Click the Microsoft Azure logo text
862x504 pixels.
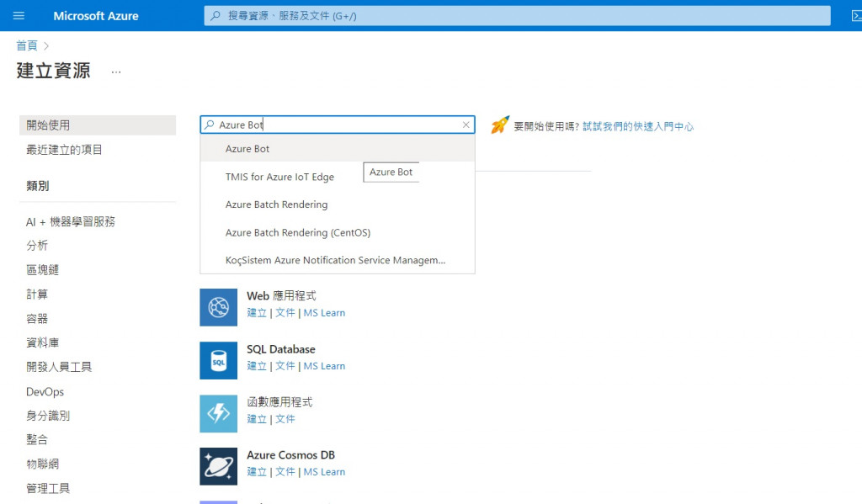pos(96,16)
